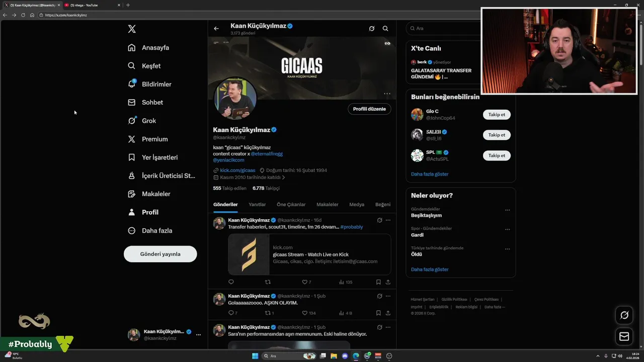Click Daha fazla göster under suggestions
Viewport: 644px width, 362px height.
[430, 174]
